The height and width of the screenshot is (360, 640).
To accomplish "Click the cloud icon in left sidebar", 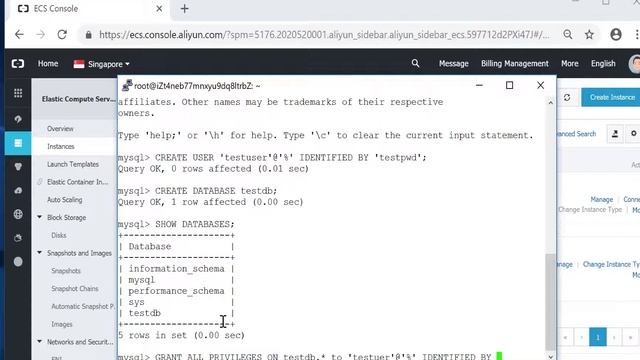I will (18, 191).
